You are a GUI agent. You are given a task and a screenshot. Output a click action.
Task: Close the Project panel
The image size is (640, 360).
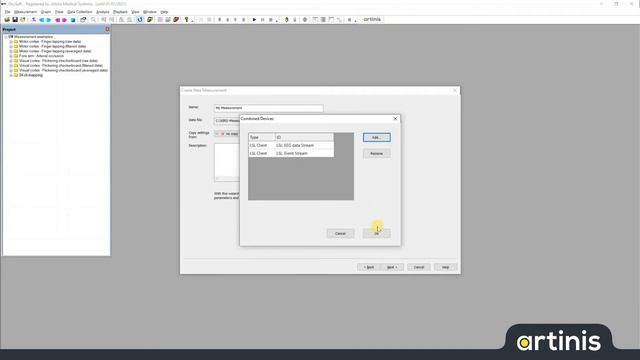(x=107, y=29)
